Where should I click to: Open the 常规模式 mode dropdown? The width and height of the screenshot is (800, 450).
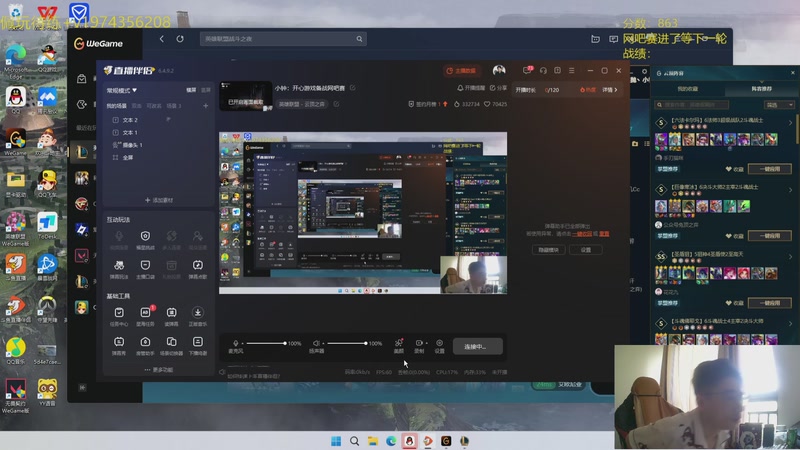point(121,90)
